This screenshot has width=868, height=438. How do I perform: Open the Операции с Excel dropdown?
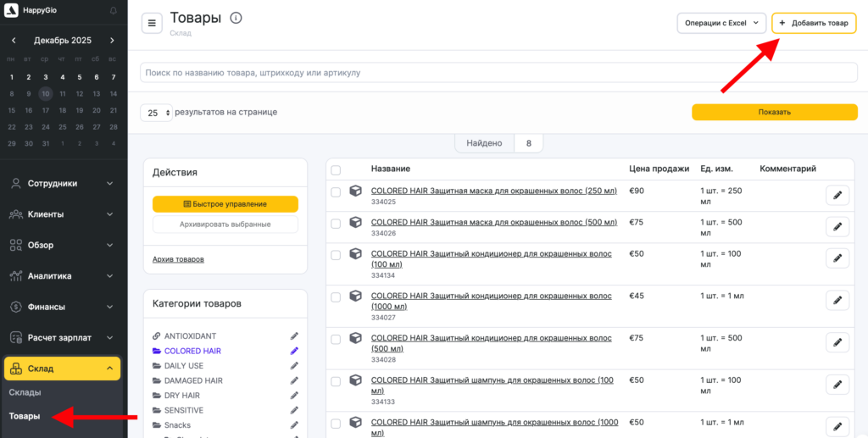pyautogui.click(x=721, y=23)
